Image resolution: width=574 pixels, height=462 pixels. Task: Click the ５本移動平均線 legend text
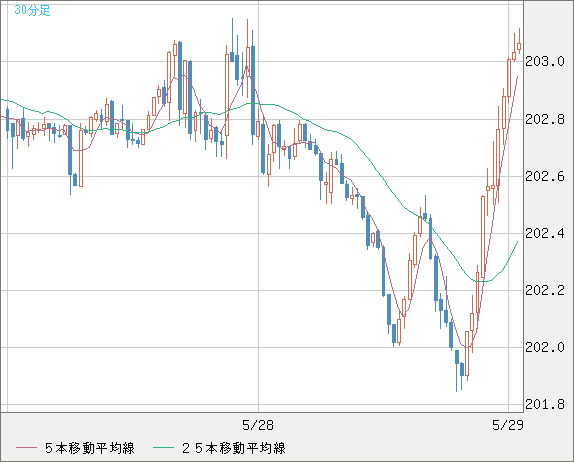point(90,448)
